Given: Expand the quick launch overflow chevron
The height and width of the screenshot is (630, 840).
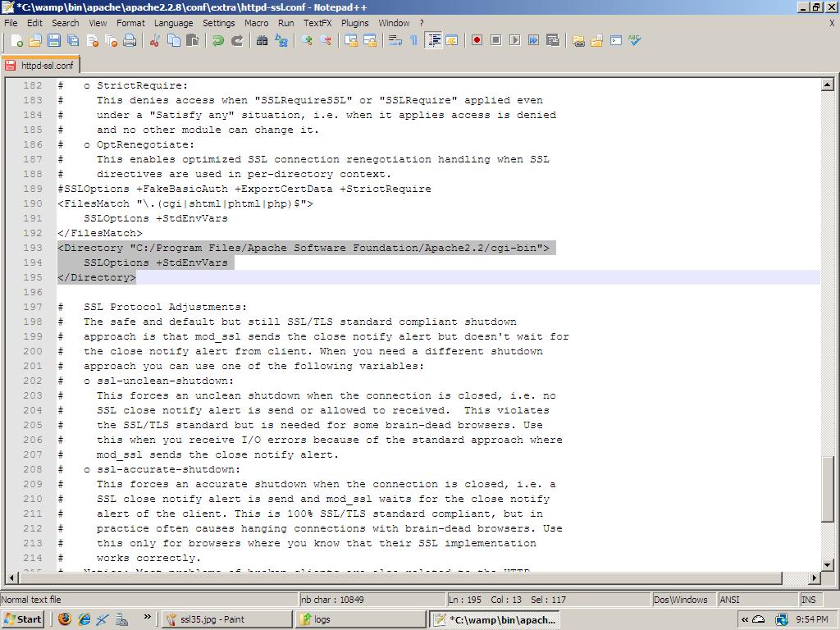Looking at the screenshot, I should coord(148,617).
